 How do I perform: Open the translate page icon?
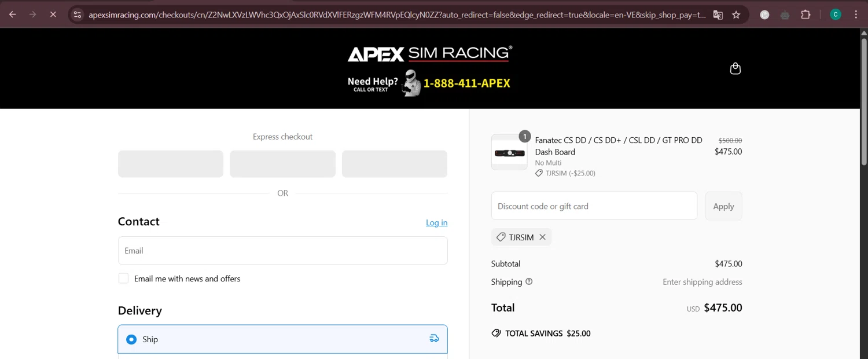click(718, 15)
